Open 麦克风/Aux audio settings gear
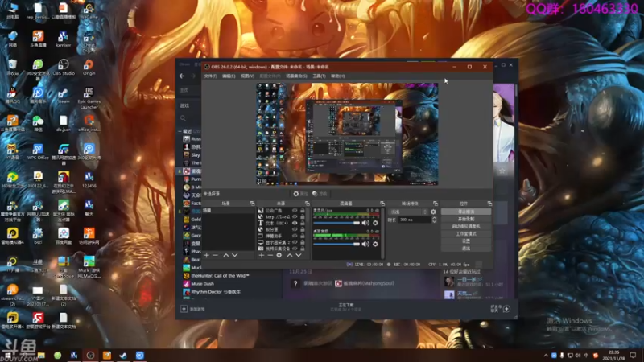This screenshot has width=644, height=362. [375, 223]
